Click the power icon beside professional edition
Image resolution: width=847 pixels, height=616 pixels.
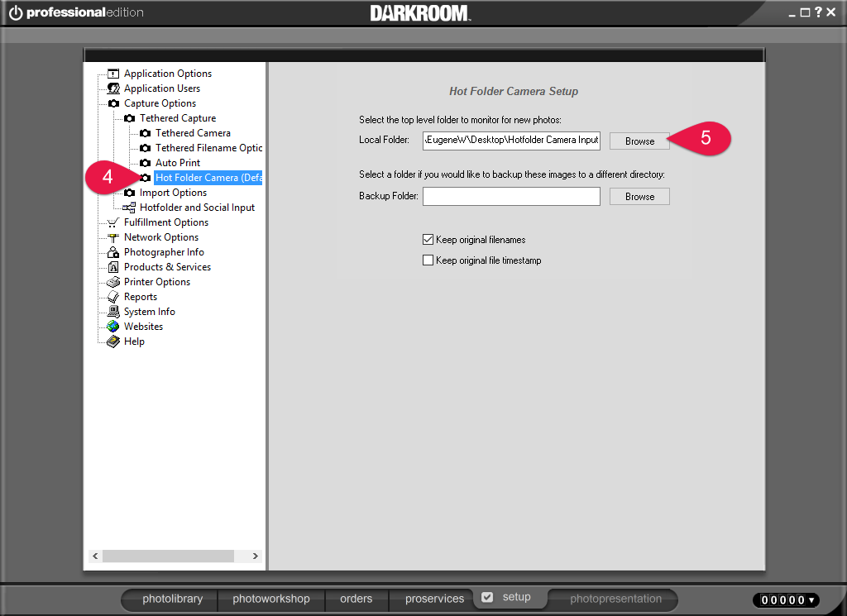click(16, 12)
